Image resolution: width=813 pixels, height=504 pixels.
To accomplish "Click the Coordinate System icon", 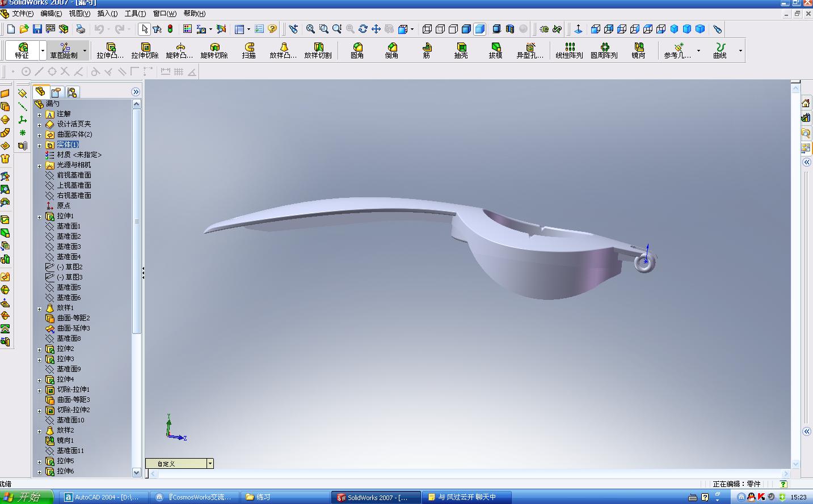I will pyautogui.click(x=22, y=120).
